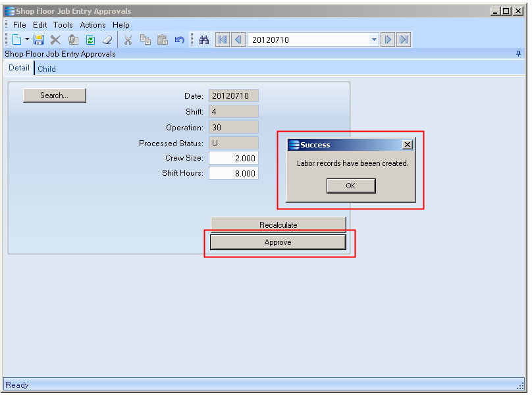Click the Processed Status field showing U
Screen dimensions: 532x395
click(234, 143)
